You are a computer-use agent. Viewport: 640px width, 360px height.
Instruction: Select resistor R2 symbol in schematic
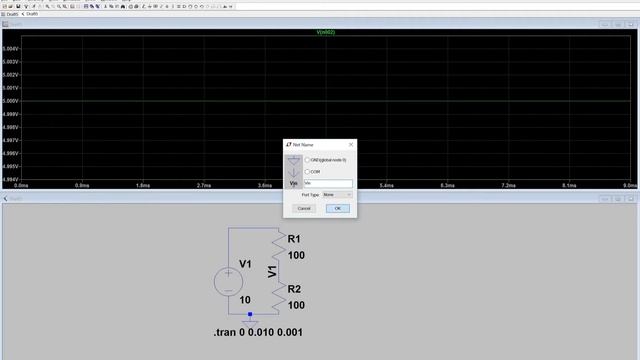coord(279,297)
